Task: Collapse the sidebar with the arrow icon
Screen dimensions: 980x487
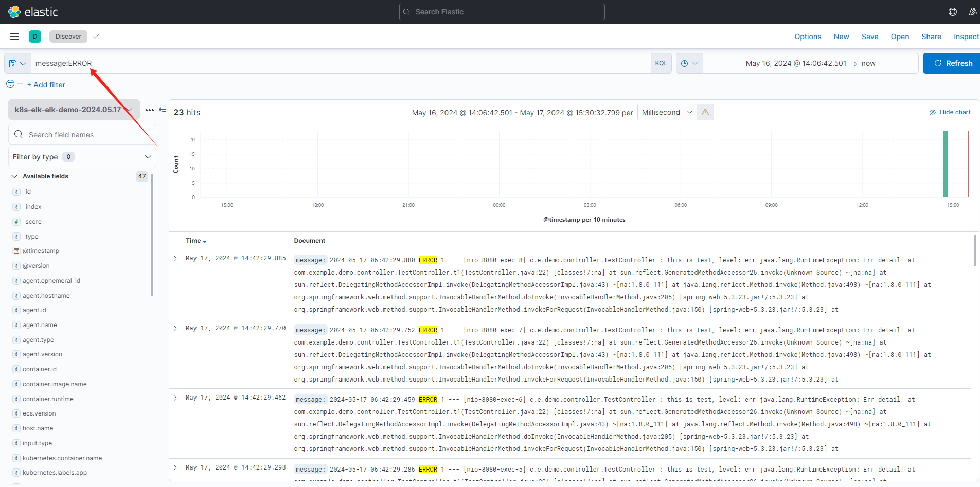Action: point(163,110)
